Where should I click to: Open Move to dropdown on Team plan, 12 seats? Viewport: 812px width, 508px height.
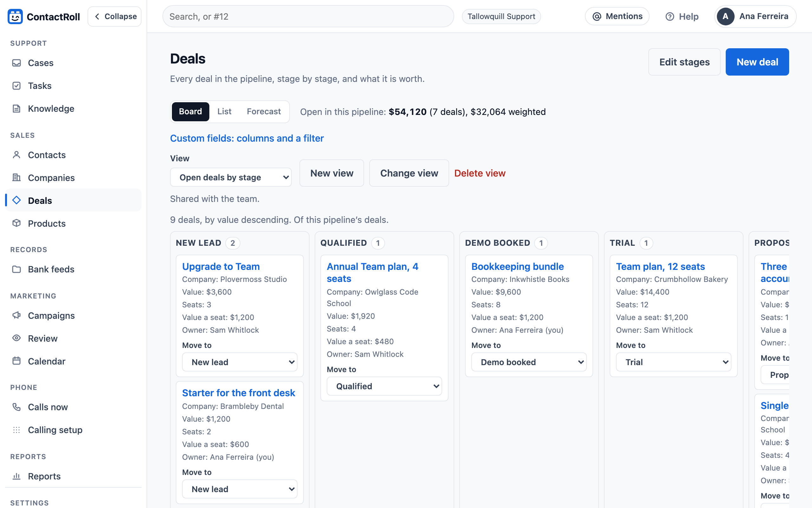click(673, 362)
